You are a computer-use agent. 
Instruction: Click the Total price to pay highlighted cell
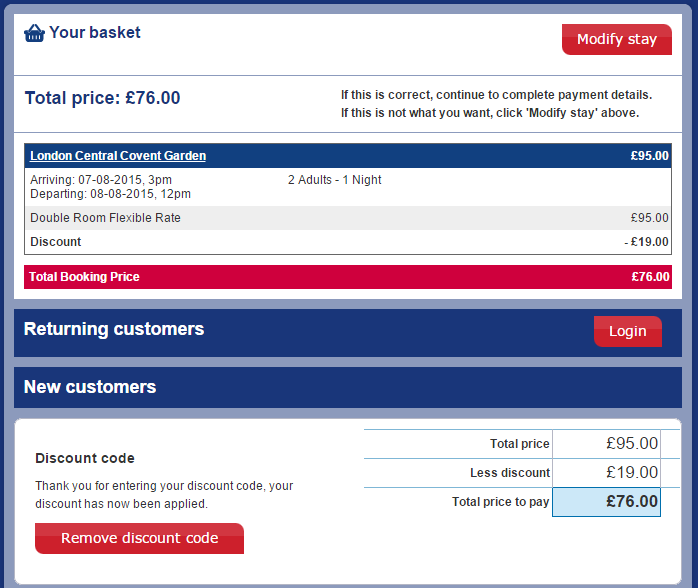click(x=606, y=502)
